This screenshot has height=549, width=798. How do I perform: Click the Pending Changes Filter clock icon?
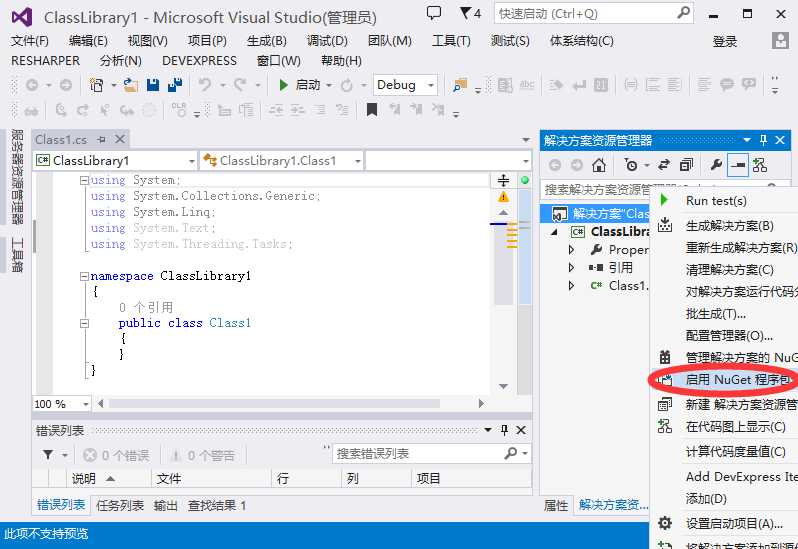point(631,165)
